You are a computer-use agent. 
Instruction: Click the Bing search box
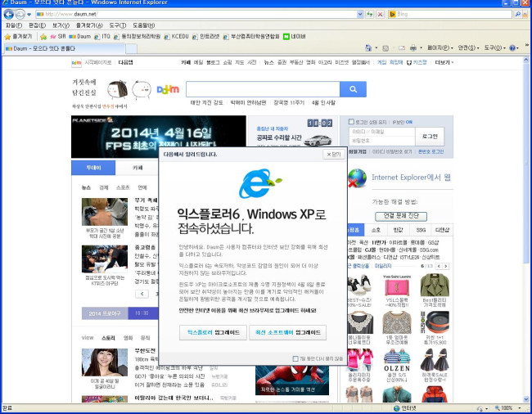tap(450, 14)
